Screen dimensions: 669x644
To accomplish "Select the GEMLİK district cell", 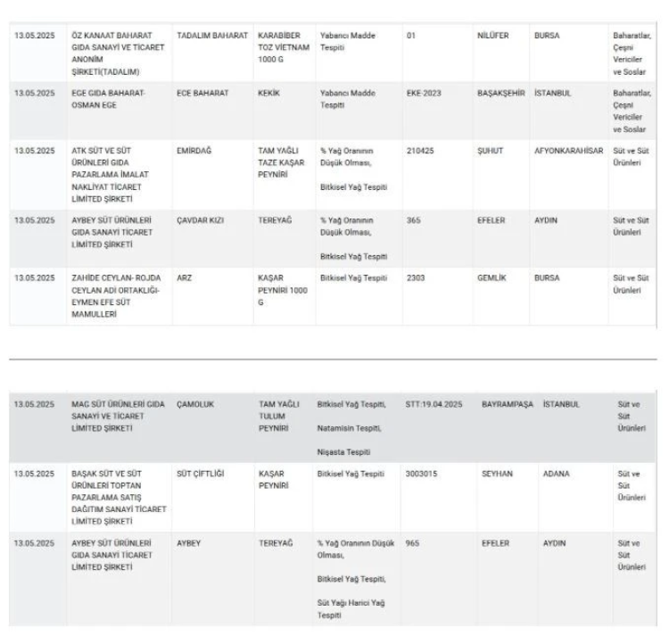I will 493,277.
